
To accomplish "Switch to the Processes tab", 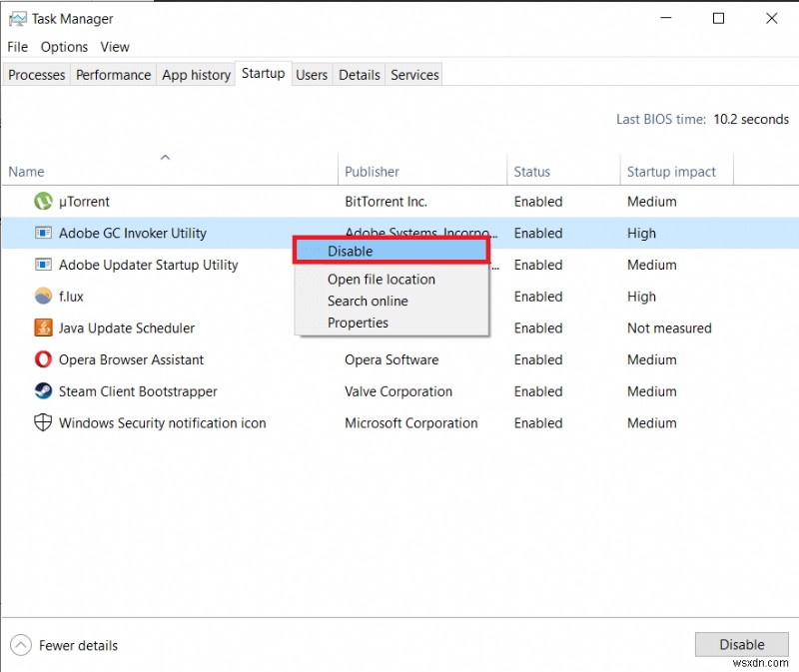I will 36,74.
